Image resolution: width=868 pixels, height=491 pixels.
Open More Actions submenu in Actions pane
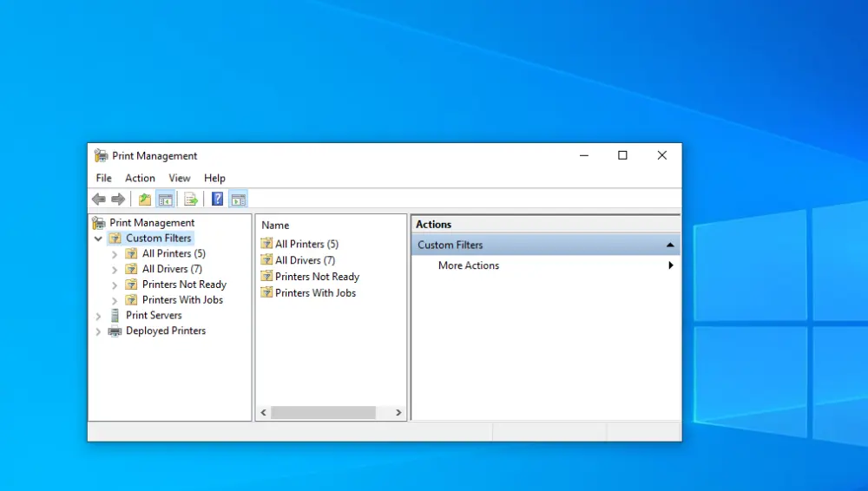coord(469,265)
